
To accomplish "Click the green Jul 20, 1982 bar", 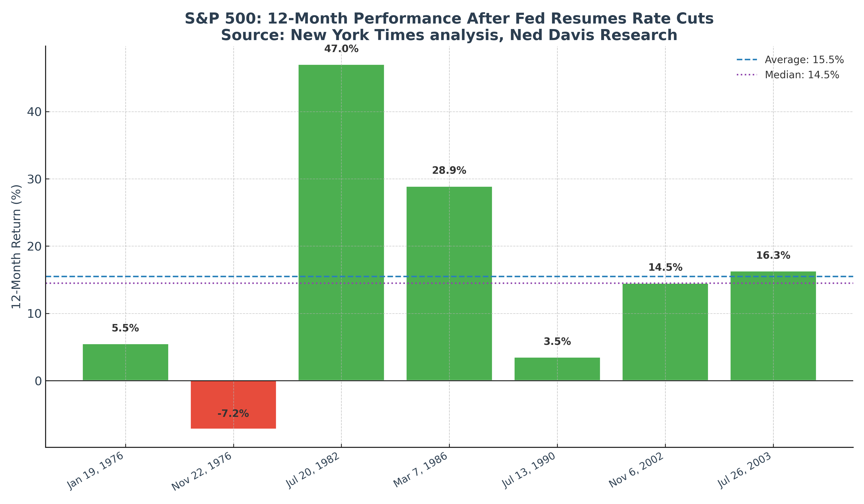I will click(x=341, y=223).
